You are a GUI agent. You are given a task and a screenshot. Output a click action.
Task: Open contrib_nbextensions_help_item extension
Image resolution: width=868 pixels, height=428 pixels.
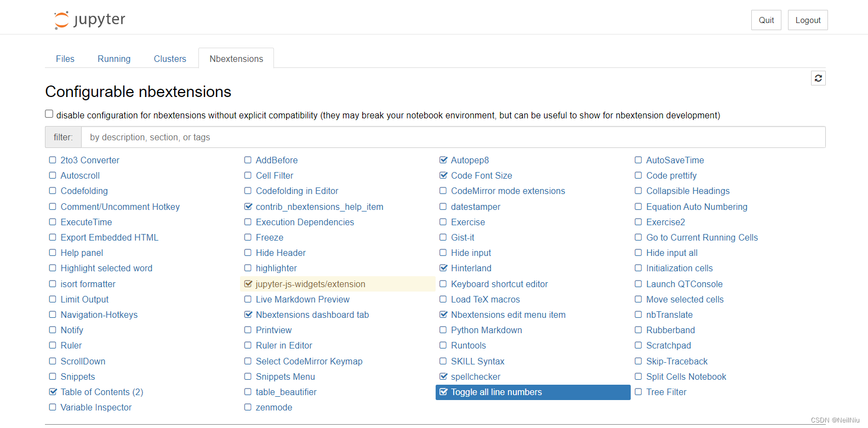tap(319, 207)
